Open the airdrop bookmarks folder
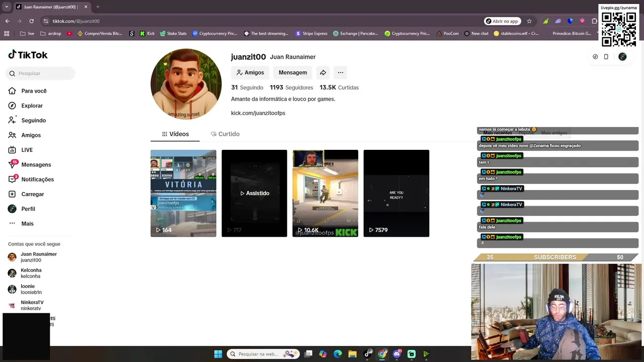This screenshot has width=644, height=362. (x=51, y=34)
